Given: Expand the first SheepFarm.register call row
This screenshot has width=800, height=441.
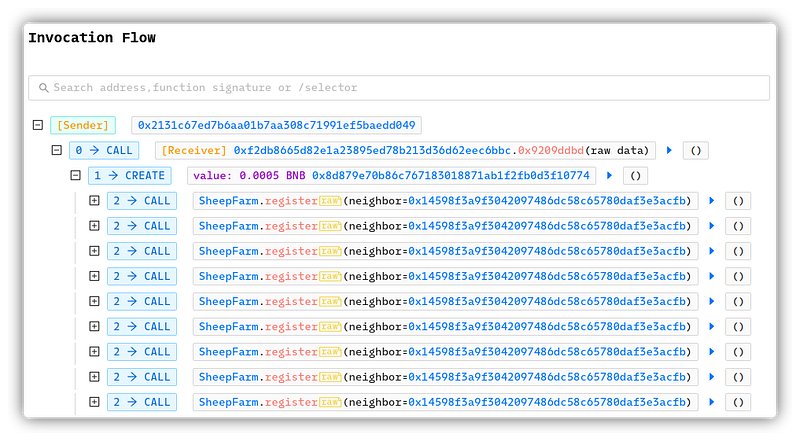Looking at the screenshot, I should [x=94, y=201].
